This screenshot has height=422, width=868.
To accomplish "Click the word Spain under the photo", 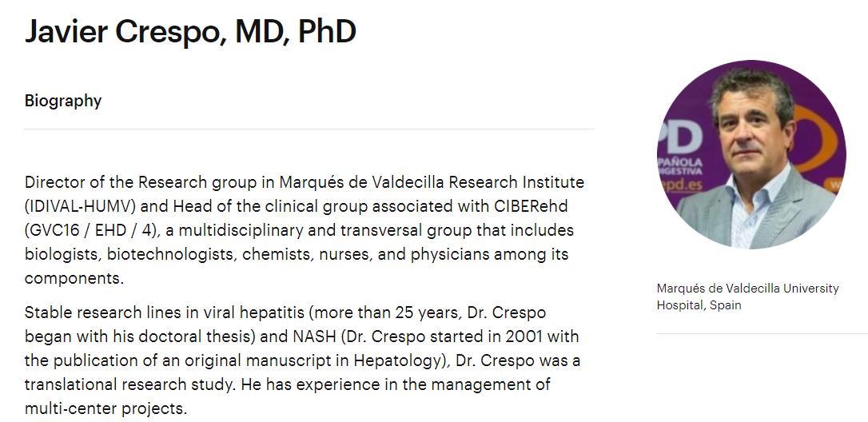I will click(723, 305).
